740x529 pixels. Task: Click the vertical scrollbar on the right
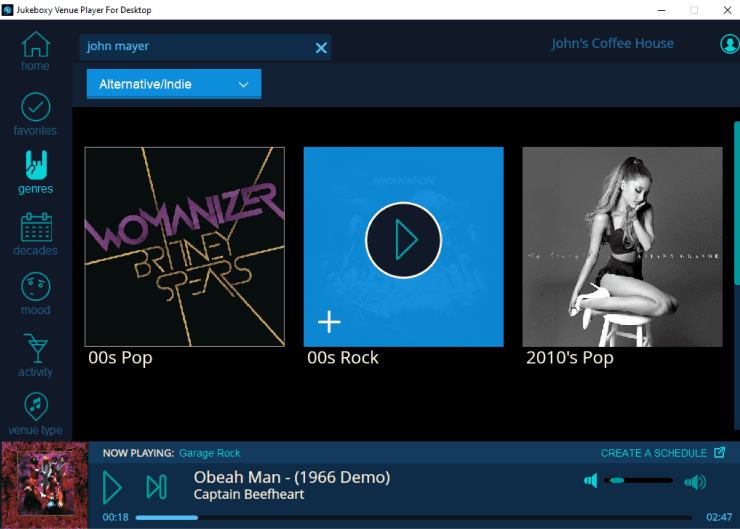pyautogui.click(x=737, y=203)
